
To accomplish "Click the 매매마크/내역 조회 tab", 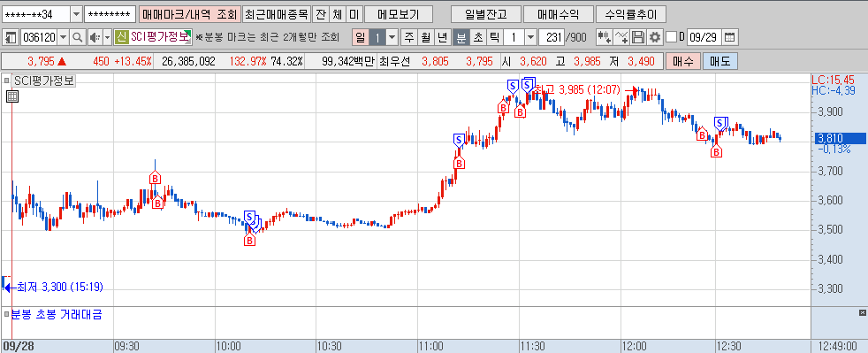I will tap(189, 14).
